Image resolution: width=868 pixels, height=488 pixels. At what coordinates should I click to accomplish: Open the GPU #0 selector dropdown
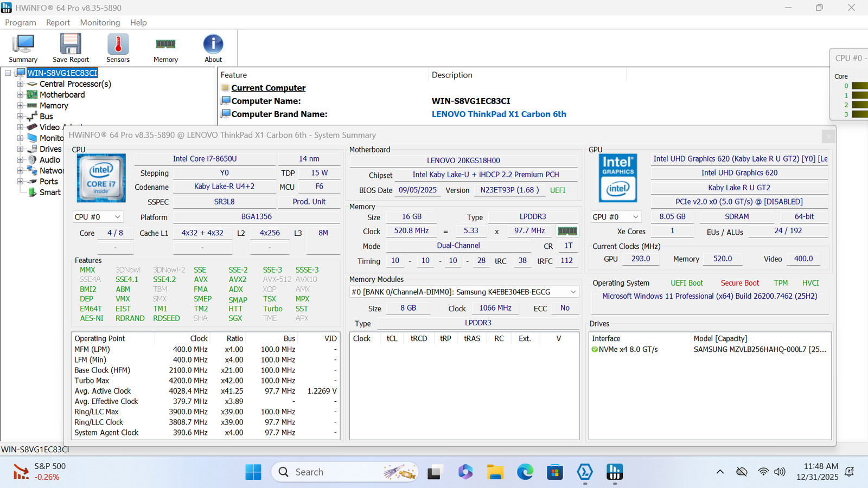pos(616,217)
